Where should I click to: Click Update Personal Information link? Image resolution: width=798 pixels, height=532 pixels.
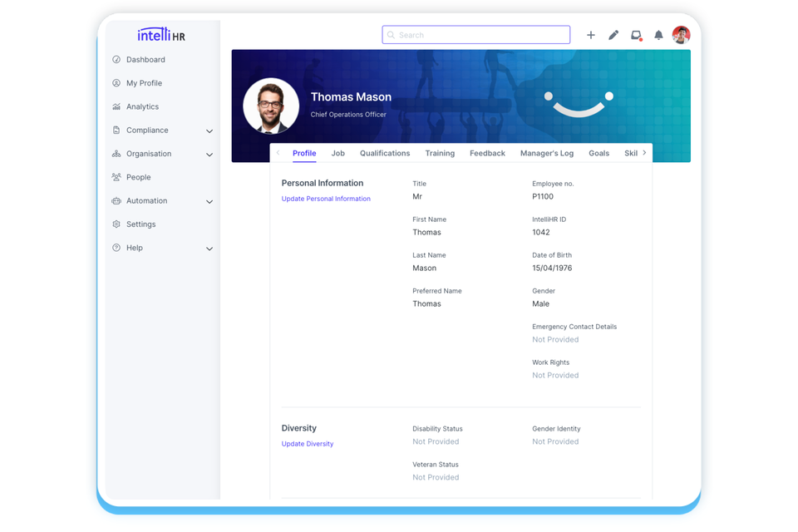(326, 199)
